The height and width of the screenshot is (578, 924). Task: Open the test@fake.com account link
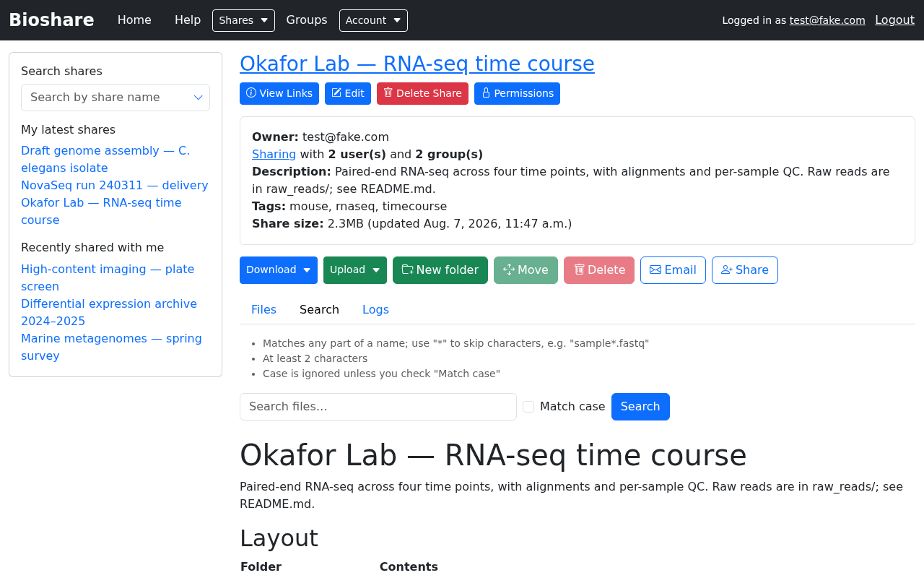point(827,20)
